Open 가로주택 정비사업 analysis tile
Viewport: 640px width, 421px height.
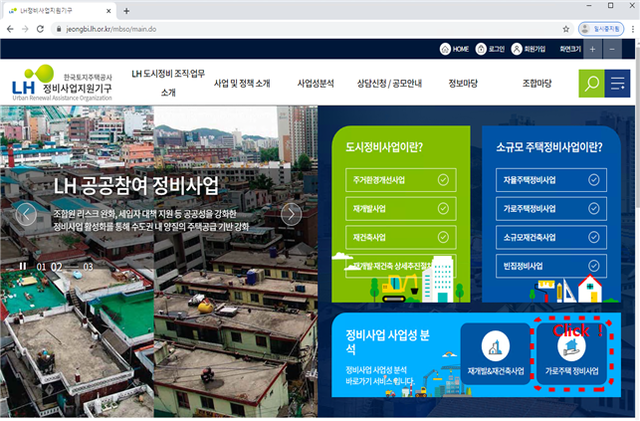(x=571, y=353)
